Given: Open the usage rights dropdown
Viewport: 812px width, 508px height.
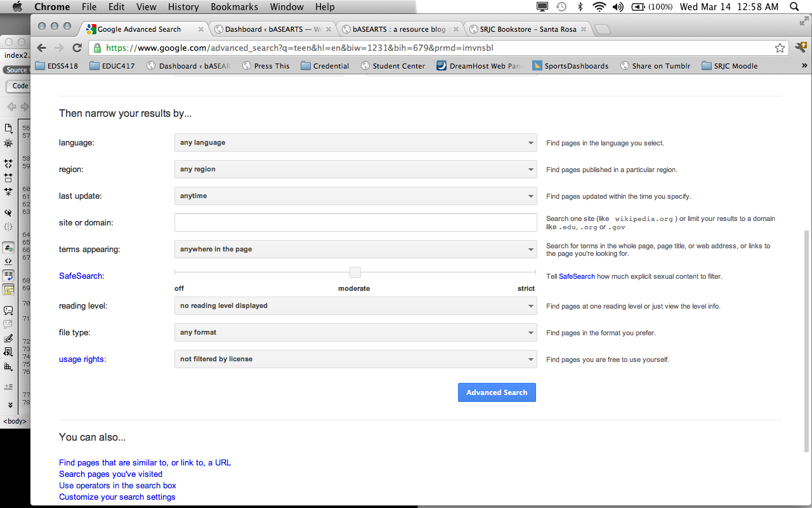Looking at the screenshot, I should tap(356, 359).
